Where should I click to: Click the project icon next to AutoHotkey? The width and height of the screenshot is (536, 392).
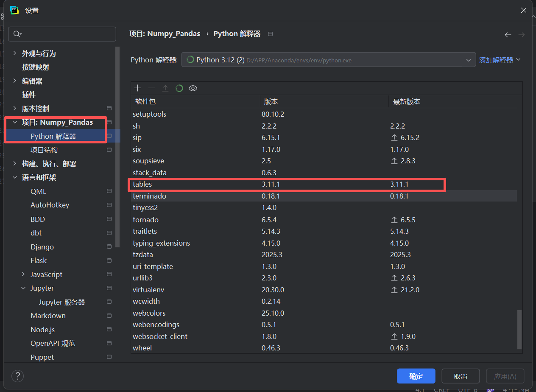[109, 205]
